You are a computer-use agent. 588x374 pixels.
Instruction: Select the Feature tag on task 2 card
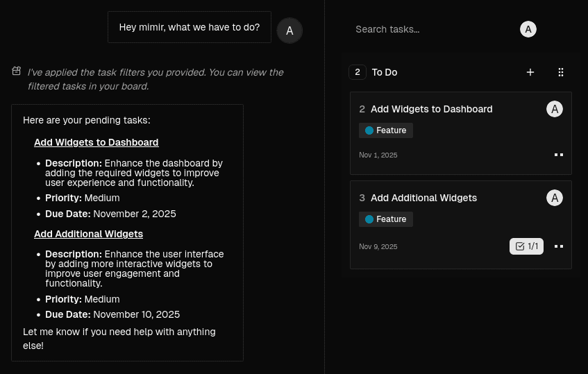pos(386,130)
